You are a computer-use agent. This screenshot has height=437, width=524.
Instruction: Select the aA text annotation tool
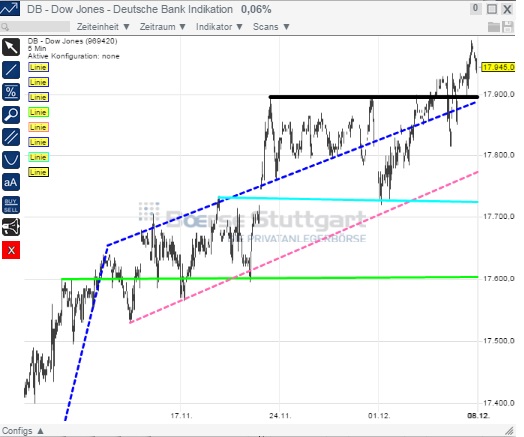(x=11, y=182)
